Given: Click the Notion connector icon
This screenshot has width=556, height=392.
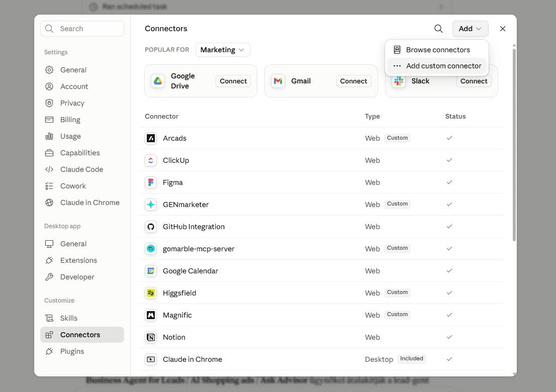Looking at the screenshot, I should coord(151,337).
